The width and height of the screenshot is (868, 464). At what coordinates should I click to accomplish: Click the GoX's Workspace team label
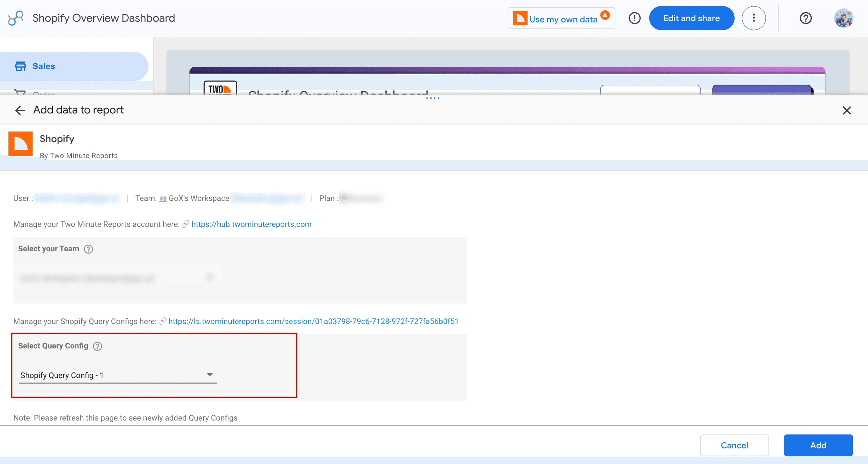pyautogui.click(x=199, y=199)
